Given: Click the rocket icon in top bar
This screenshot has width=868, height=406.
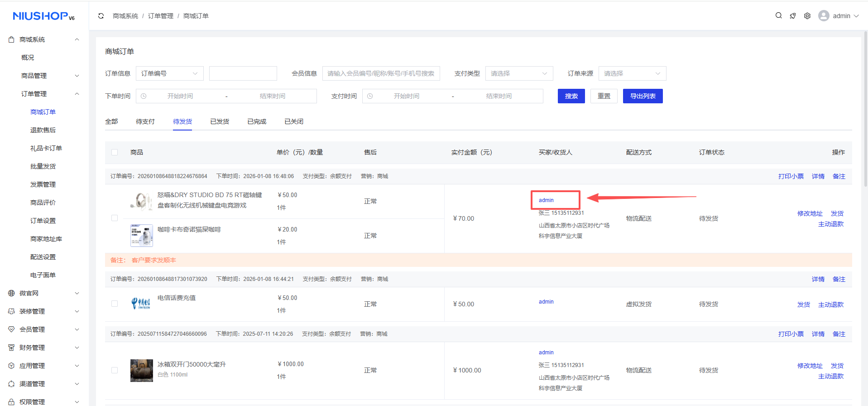Looking at the screenshot, I should [793, 16].
